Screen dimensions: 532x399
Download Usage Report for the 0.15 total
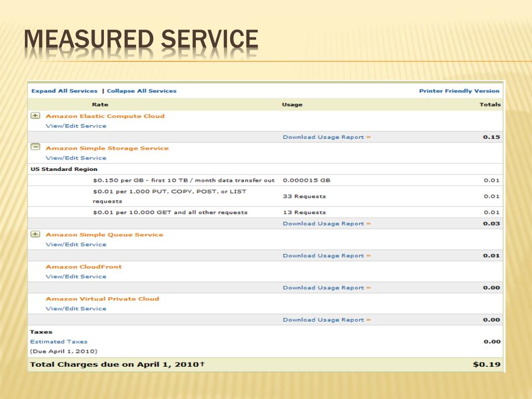[x=327, y=137]
